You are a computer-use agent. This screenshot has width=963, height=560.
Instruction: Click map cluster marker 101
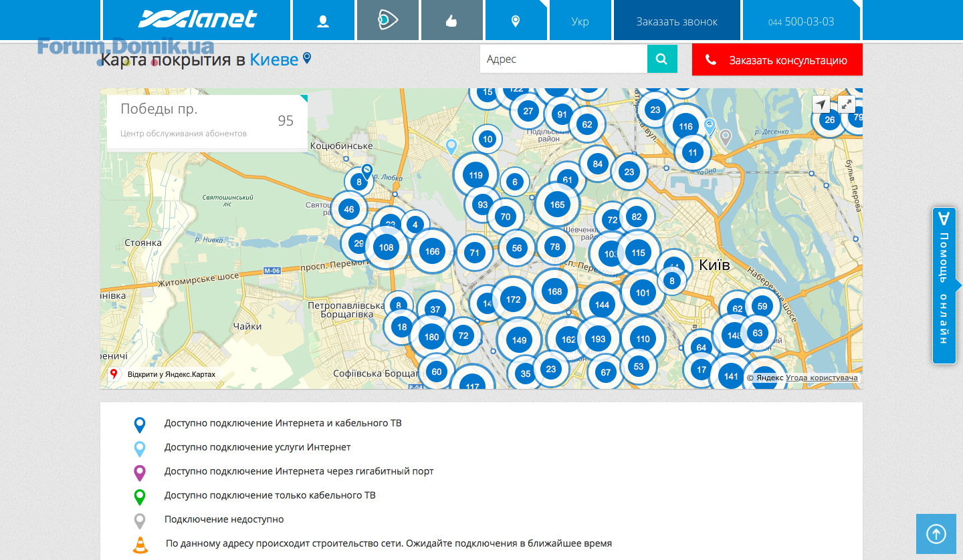[x=643, y=293]
